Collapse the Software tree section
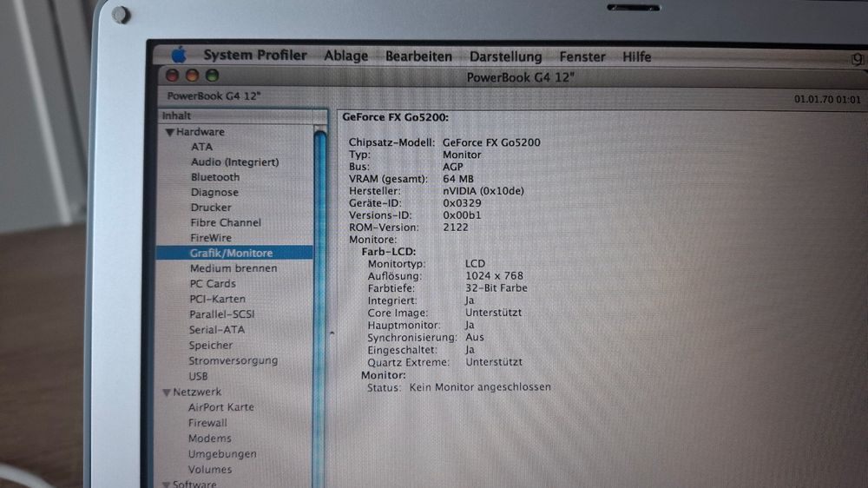 pyautogui.click(x=166, y=485)
